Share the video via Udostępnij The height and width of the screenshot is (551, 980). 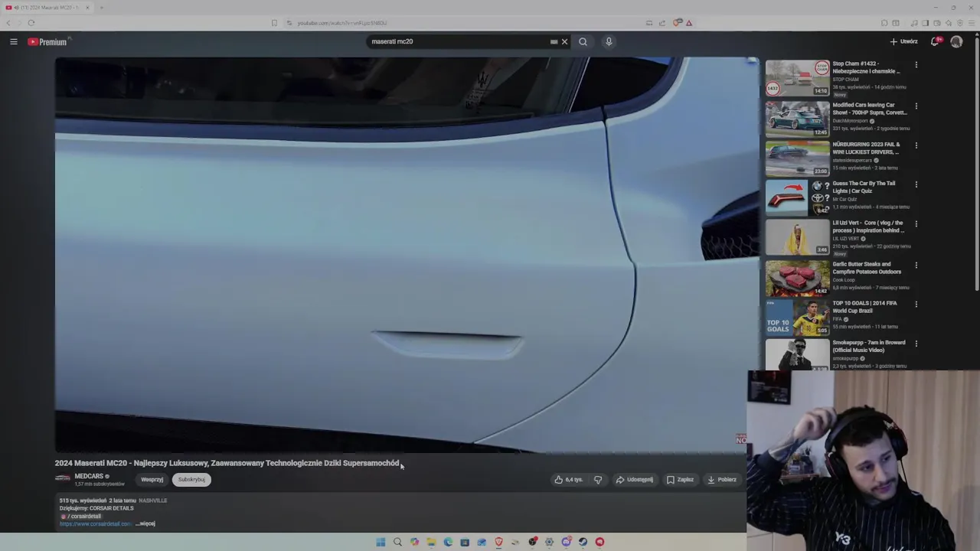(x=635, y=480)
